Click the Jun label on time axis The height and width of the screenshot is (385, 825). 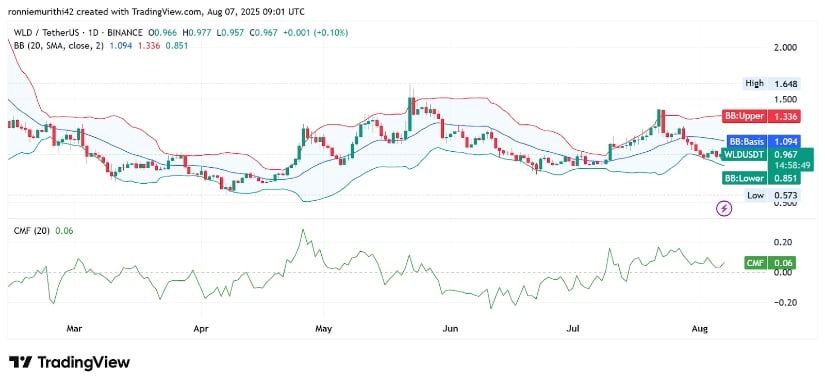450,329
